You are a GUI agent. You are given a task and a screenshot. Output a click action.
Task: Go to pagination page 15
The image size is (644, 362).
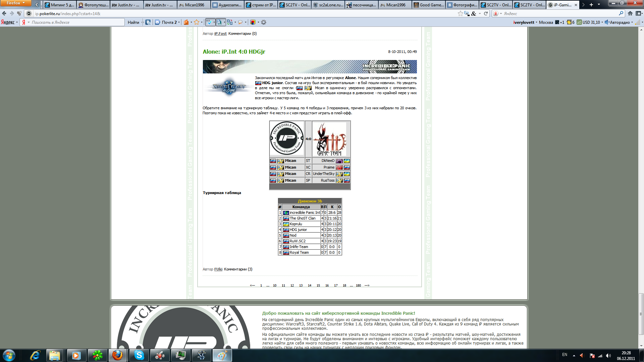coord(318,286)
